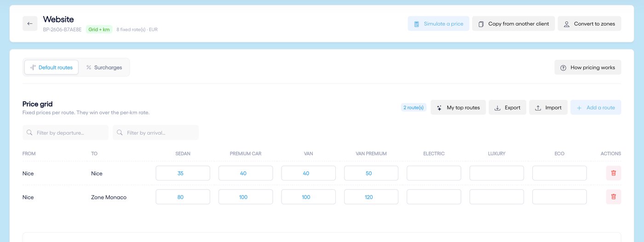Edit Van Premium price 50 for Nice–Nice
This screenshot has height=242, width=644.
tap(371, 173)
